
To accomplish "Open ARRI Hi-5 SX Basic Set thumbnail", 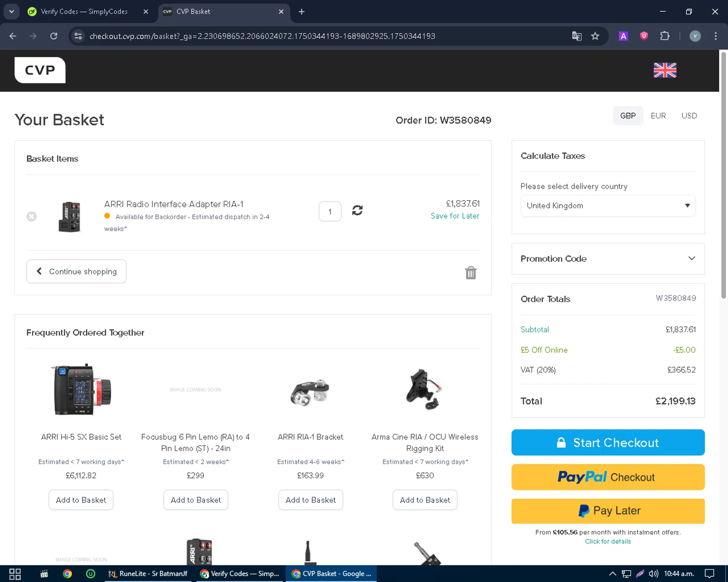I will [x=81, y=389].
